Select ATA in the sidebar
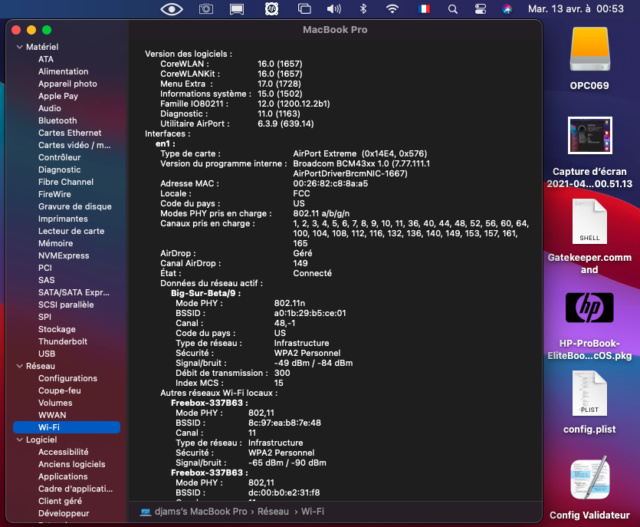 46,59
